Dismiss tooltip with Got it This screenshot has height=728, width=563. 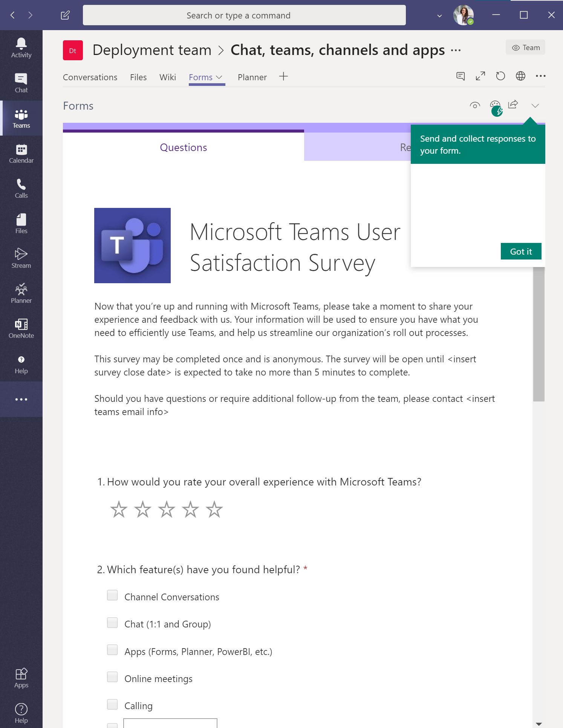521,251
